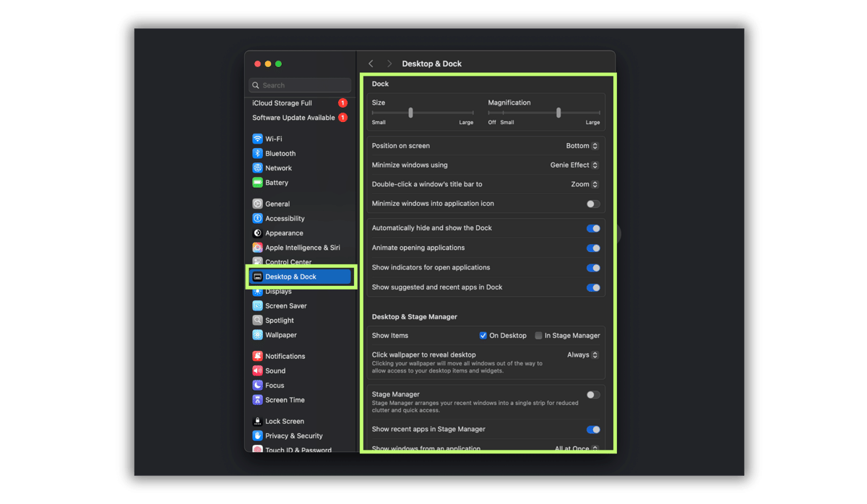Disable Show suggested and recent apps in Dock
This screenshot has width=867, height=504.
pyautogui.click(x=593, y=287)
